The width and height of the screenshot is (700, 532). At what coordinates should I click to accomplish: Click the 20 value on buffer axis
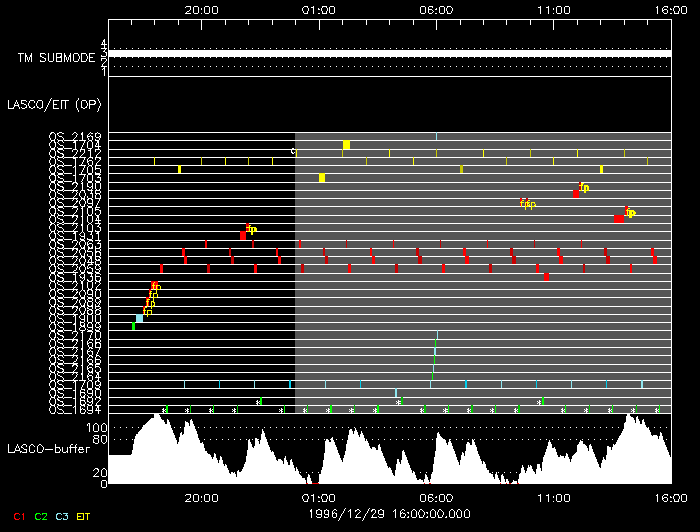tap(101, 472)
